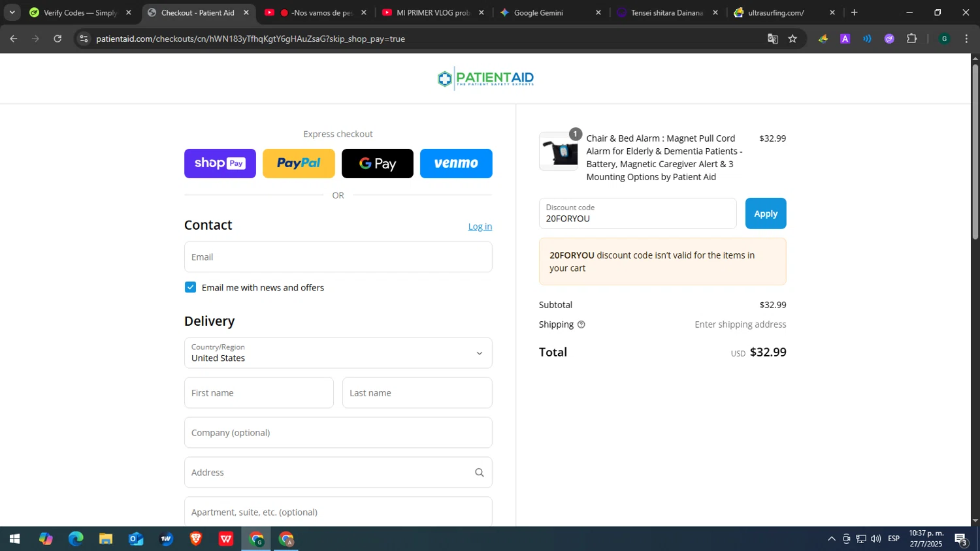Focus the Company (optional) field
980x551 pixels.
338,433
